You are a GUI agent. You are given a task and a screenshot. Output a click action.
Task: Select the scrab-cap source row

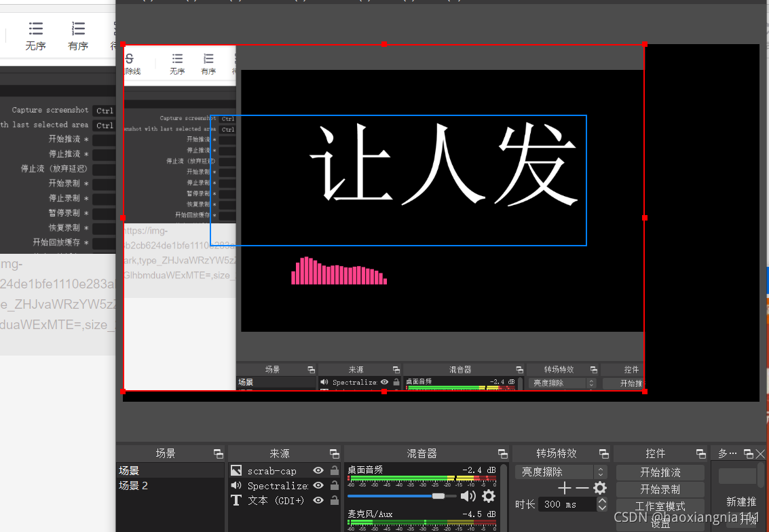click(284, 470)
